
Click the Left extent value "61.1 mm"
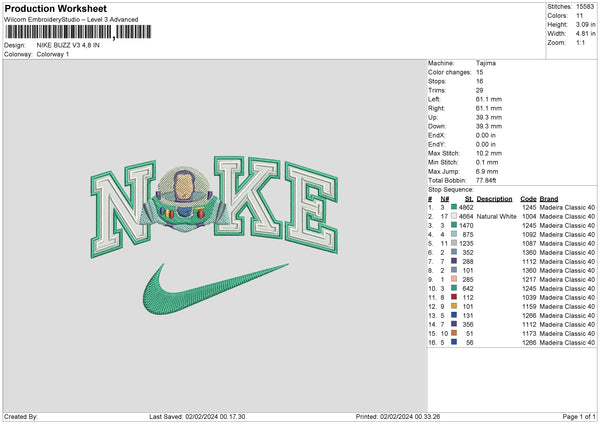pos(489,99)
